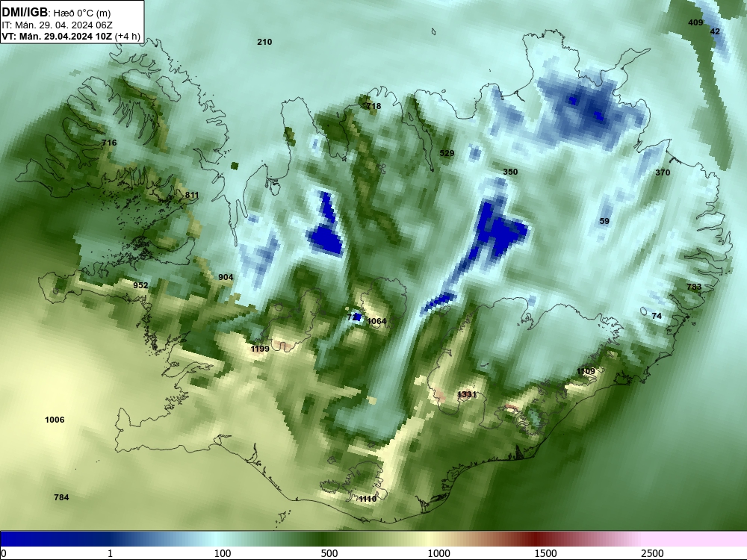
Task: Click the legend label 1000
Action: pos(438,553)
